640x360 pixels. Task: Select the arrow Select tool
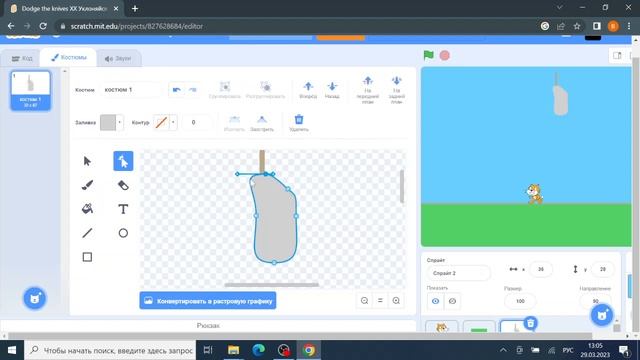pyautogui.click(x=87, y=161)
